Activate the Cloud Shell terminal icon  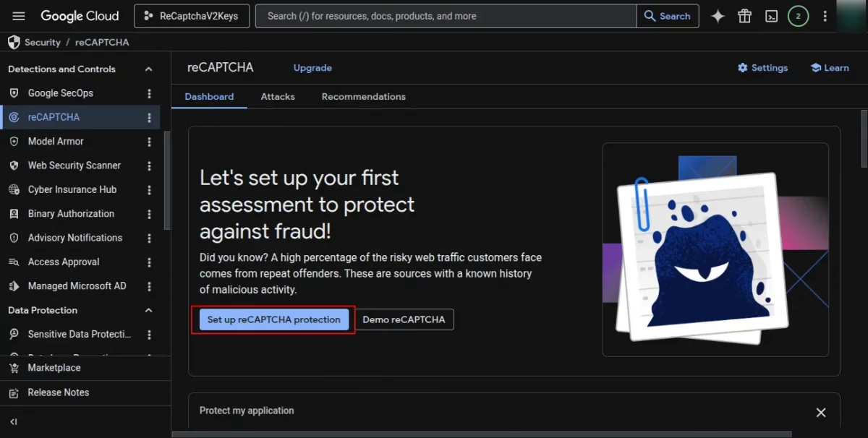[772, 16]
